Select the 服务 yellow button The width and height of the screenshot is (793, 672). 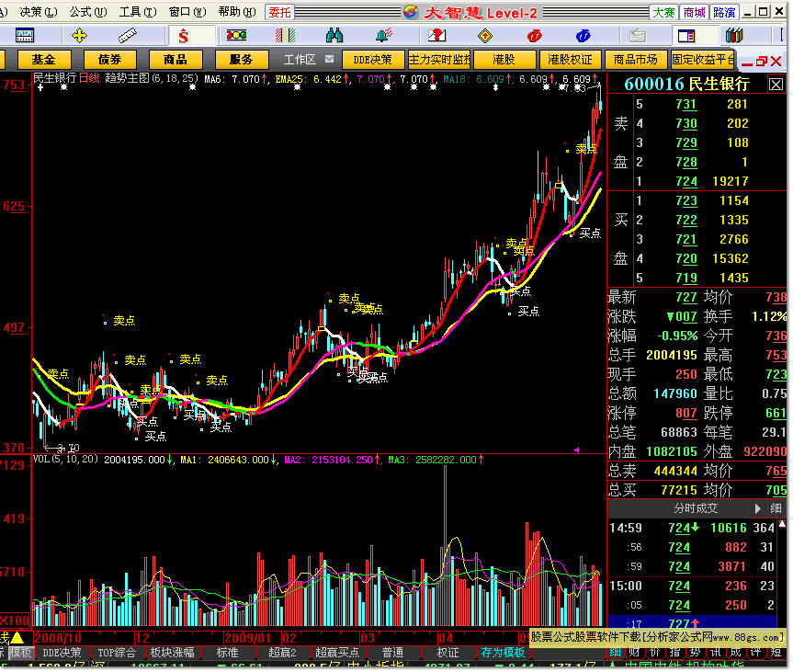[242, 60]
